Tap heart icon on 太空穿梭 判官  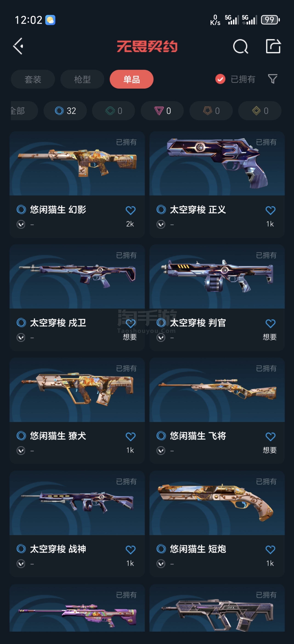(x=270, y=323)
